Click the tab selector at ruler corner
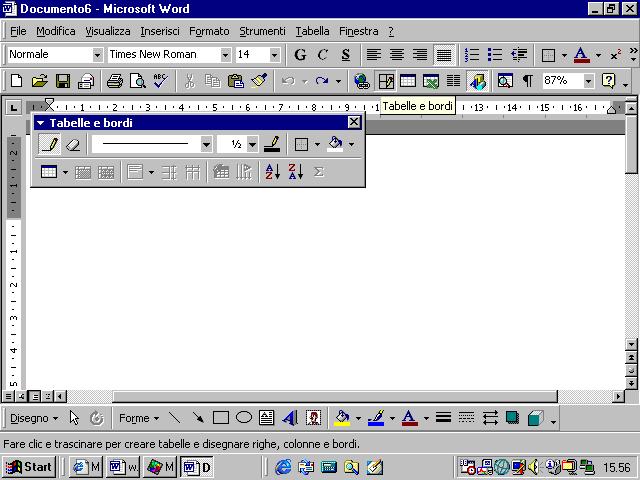The width and height of the screenshot is (640, 480). (13, 108)
